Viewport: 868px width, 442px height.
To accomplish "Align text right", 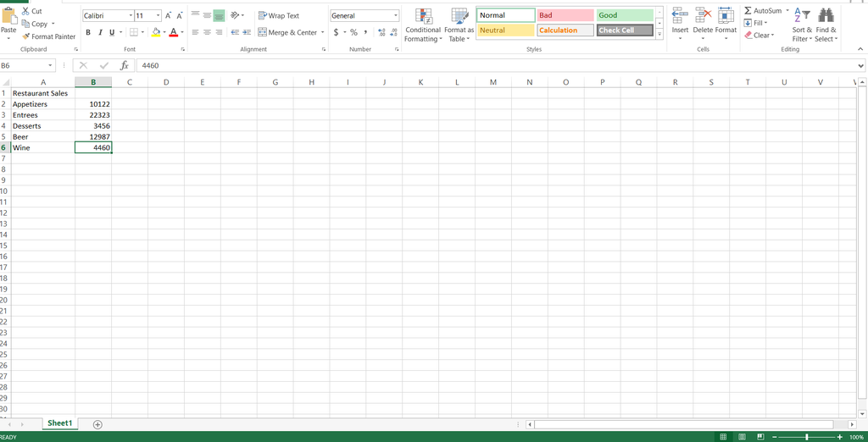I will (219, 33).
